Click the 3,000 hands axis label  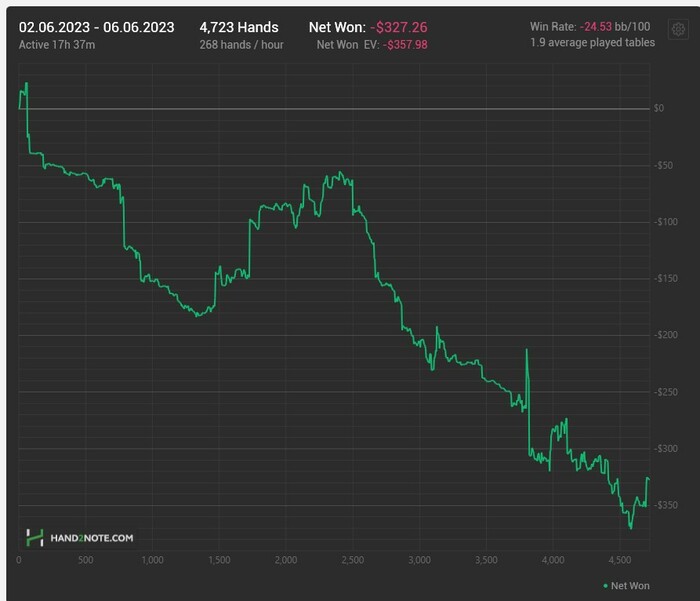pos(419,560)
